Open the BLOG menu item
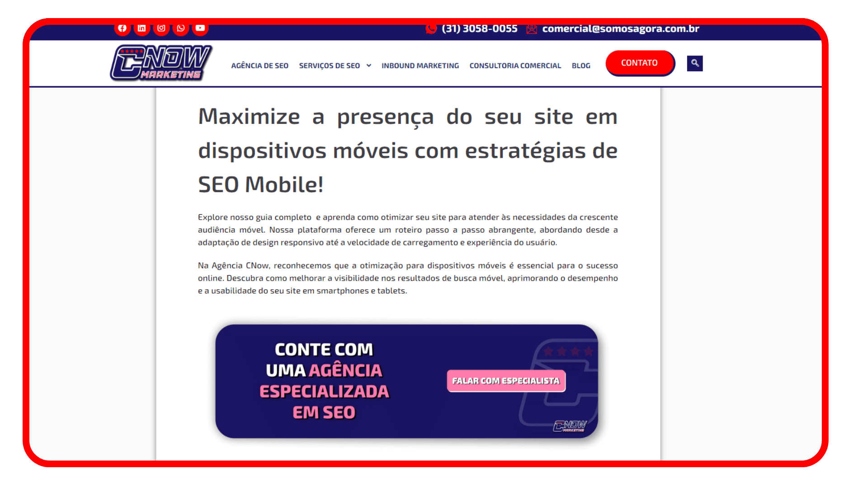The height and width of the screenshot is (488, 868). coord(581,65)
